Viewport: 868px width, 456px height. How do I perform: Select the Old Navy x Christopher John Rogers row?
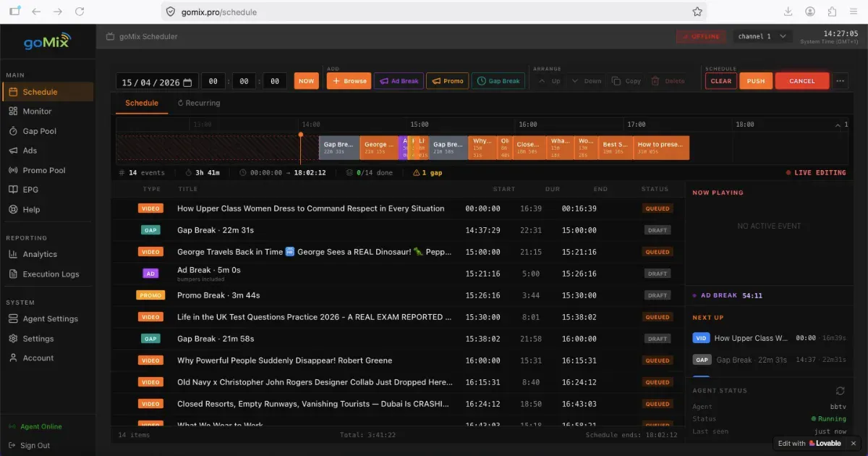click(x=398, y=382)
